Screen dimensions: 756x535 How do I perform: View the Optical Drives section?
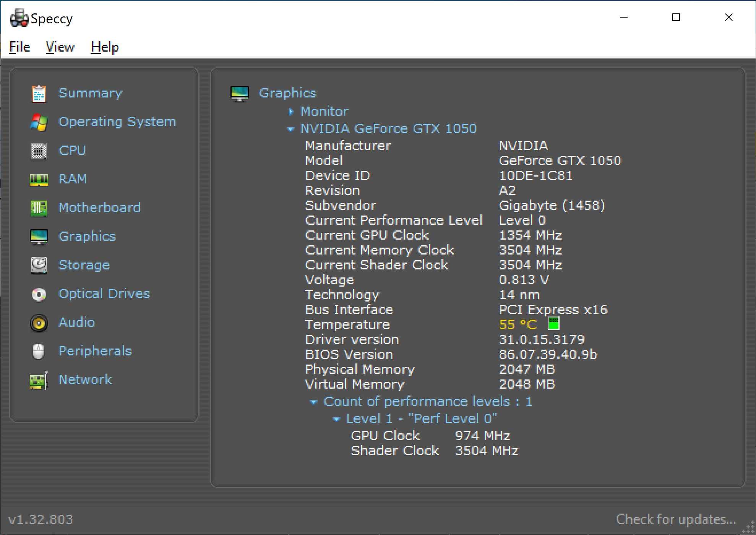coord(104,294)
